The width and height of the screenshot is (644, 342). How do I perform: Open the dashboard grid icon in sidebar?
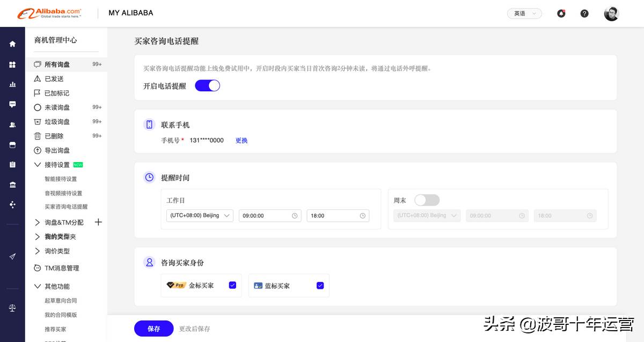(x=12, y=64)
